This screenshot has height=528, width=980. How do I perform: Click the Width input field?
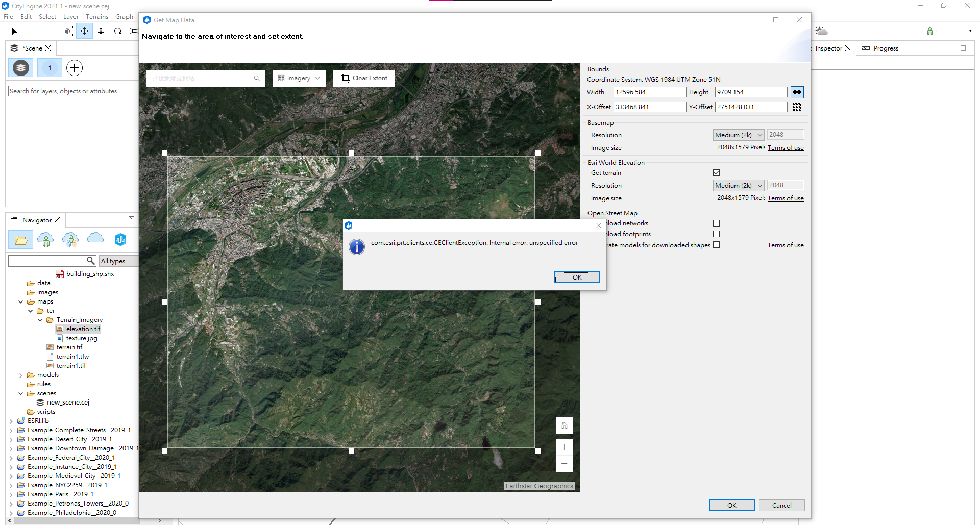649,92
